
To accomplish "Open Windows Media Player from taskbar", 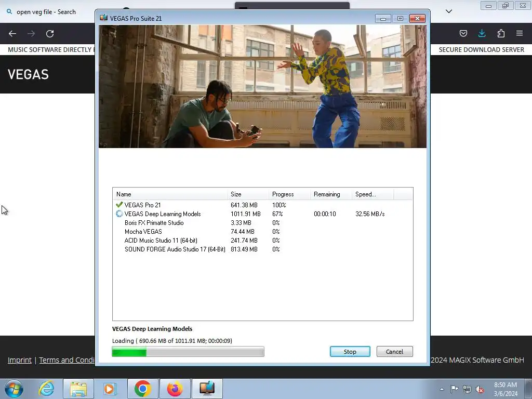I will (x=110, y=389).
